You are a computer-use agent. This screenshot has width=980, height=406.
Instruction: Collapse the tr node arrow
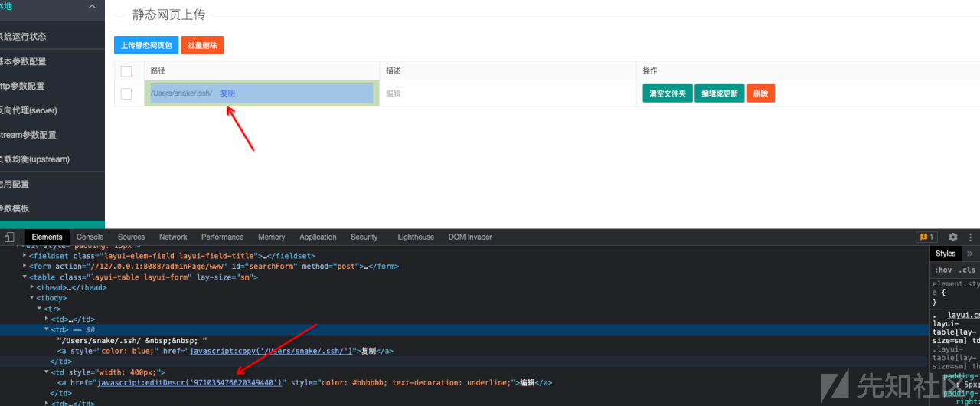pyautogui.click(x=39, y=309)
